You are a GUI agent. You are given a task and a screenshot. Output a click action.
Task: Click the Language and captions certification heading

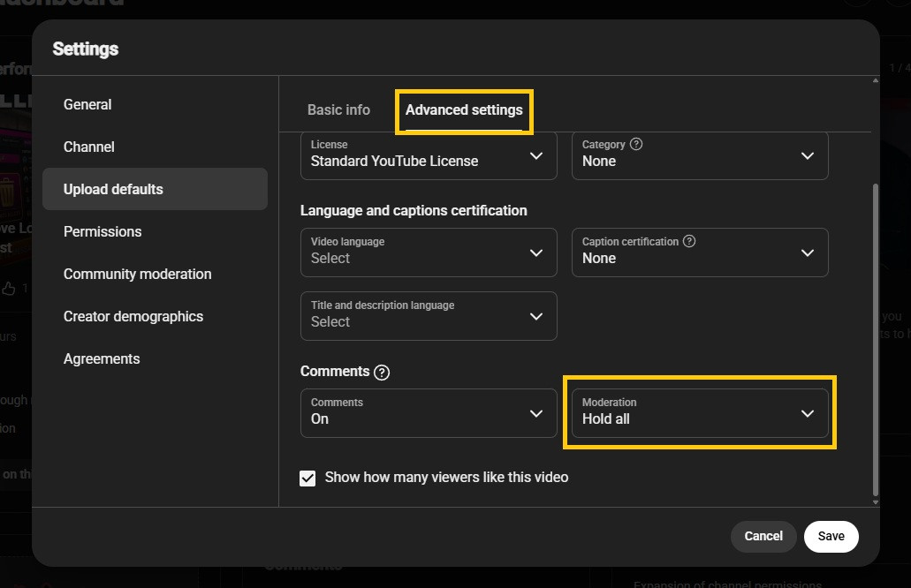(x=414, y=211)
